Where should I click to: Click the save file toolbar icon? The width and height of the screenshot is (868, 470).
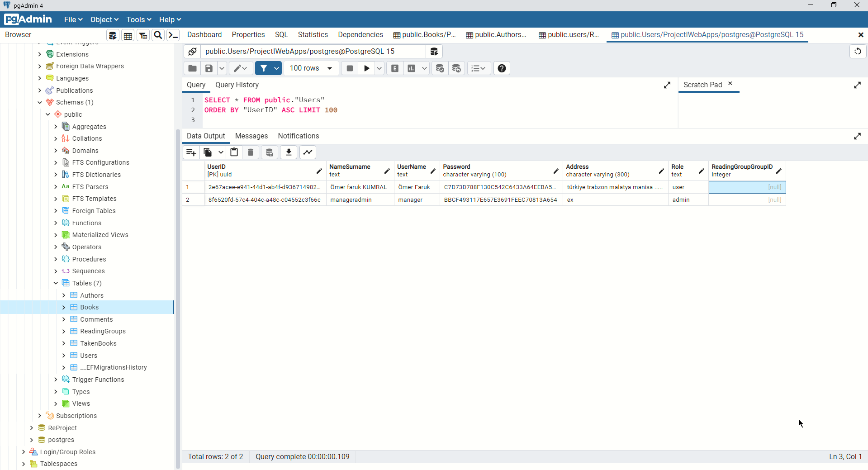click(209, 68)
